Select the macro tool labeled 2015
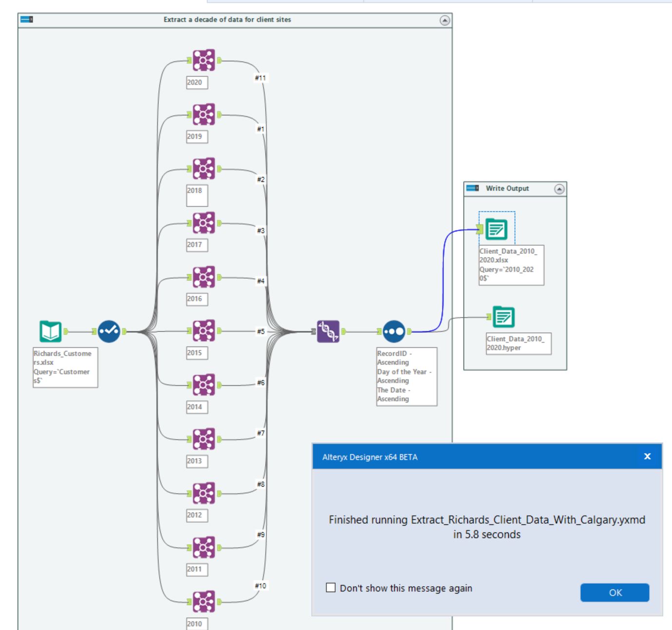672x630 pixels. [204, 331]
